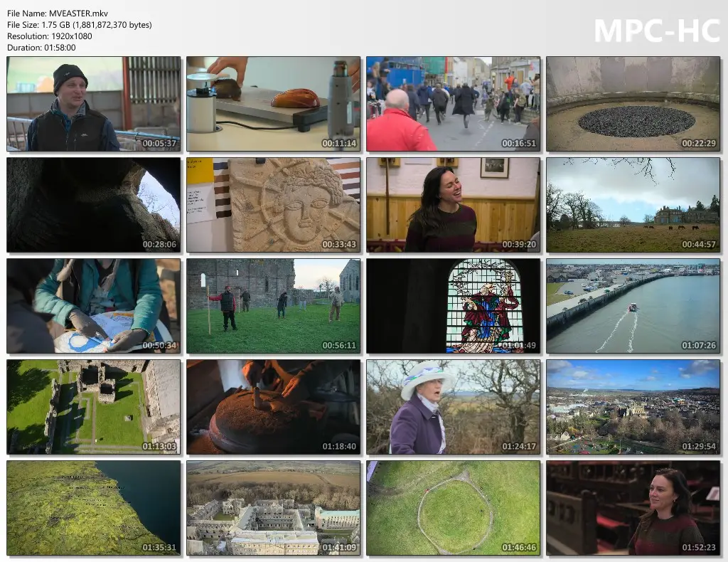Click the thumbnail marked 00:22:29
This screenshot has height=562, width=728.
633,104
